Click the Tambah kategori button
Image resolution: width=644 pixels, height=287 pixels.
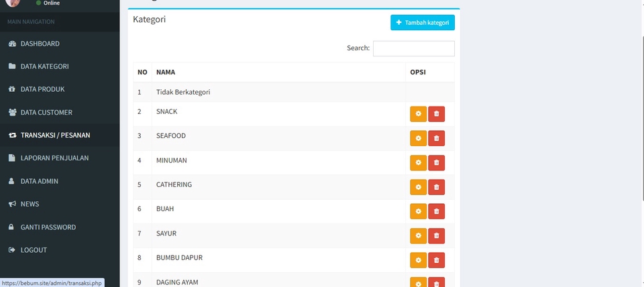point(422,23)
